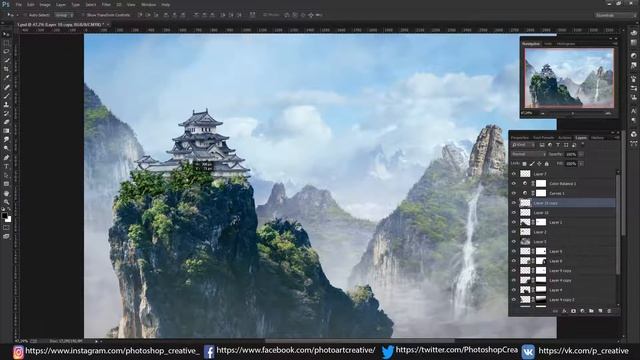Click the foreground color swatch

(4, 216)
